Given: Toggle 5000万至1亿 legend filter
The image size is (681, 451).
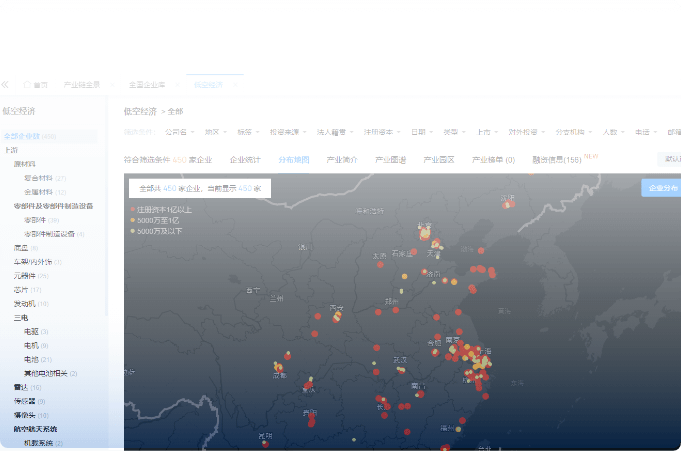Looking at the screenshot, I should [159, 220].
